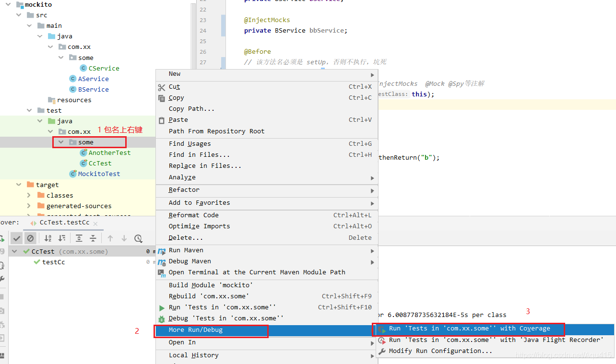Toggle Show Ignored tests button
Viewport: 616px width, 364px height.
[30, 238]
